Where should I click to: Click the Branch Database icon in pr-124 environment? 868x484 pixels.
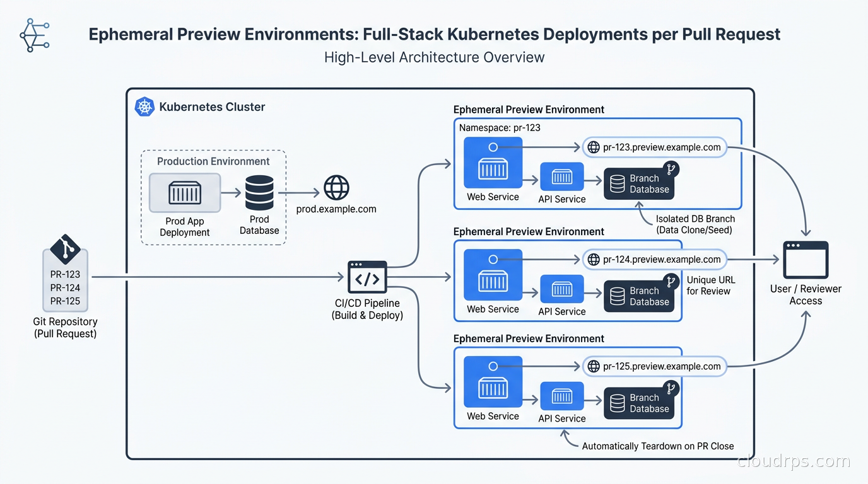pyautogui.click(x=639, y=296)
